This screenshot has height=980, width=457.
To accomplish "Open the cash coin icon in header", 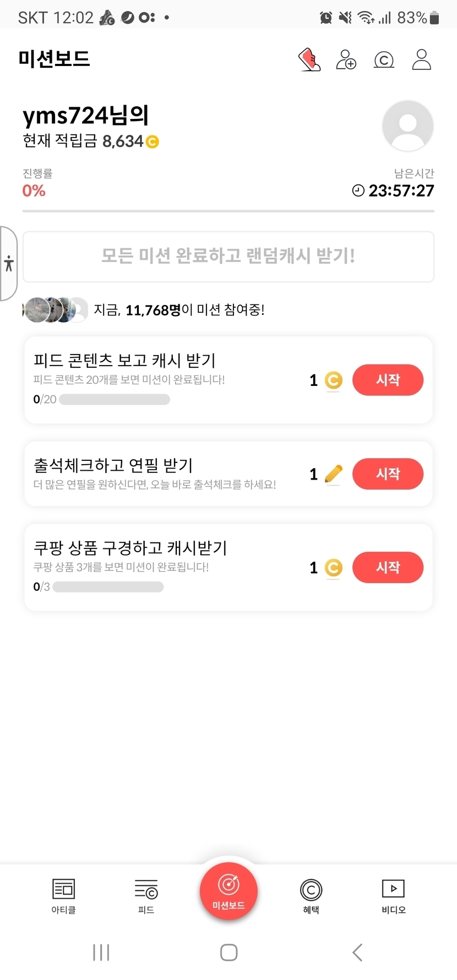I will [x=384, y=59].
